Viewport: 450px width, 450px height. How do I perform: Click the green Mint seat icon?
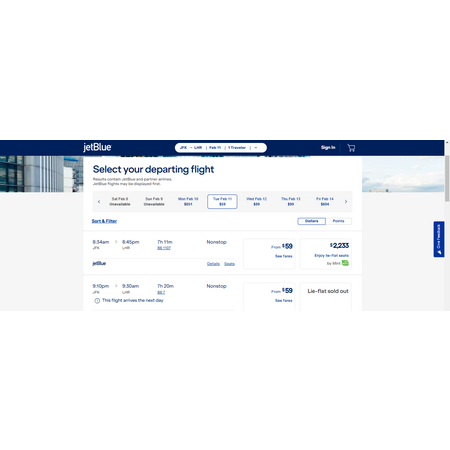click(345, 263)
